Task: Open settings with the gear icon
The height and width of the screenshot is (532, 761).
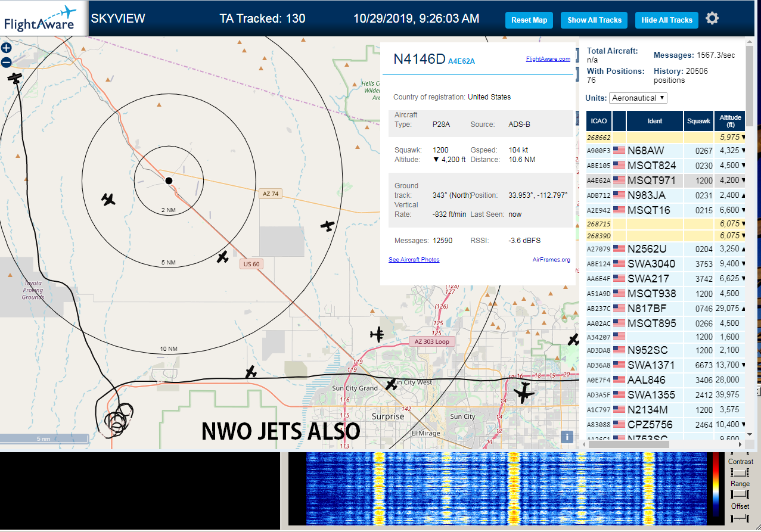Action: [712, 18]
